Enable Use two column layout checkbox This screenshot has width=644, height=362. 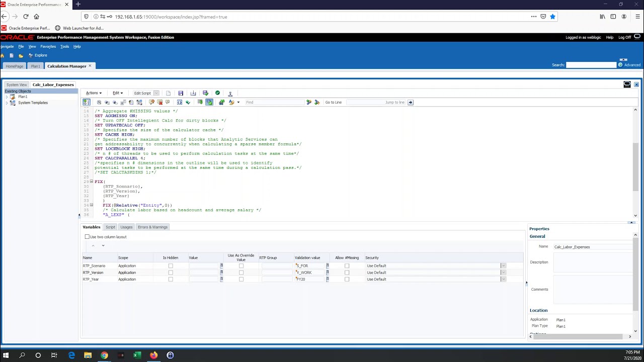[x=87, y=237]
